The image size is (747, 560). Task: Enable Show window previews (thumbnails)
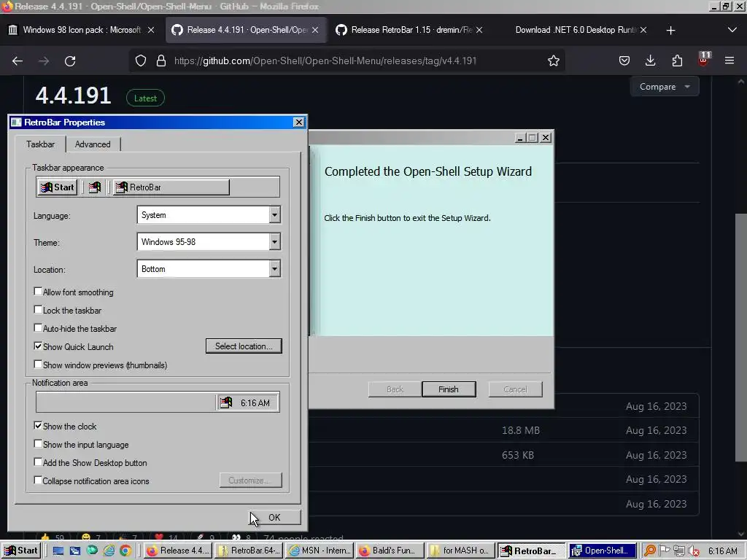click(x=38, y=365)
